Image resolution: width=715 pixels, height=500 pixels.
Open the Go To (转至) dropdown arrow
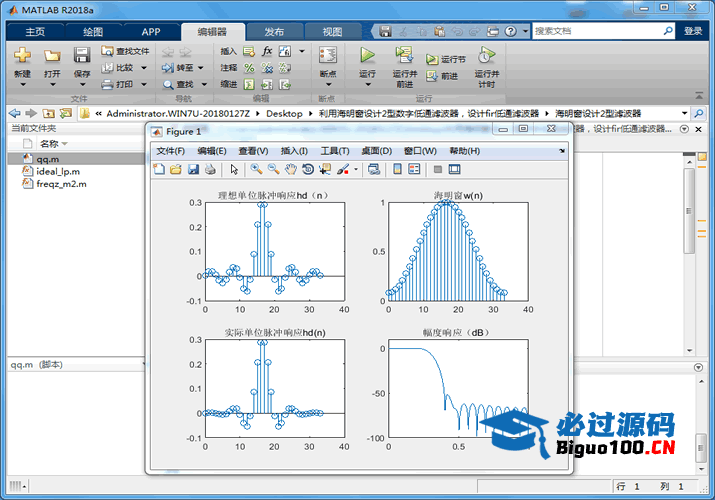(x=200, y=68)
